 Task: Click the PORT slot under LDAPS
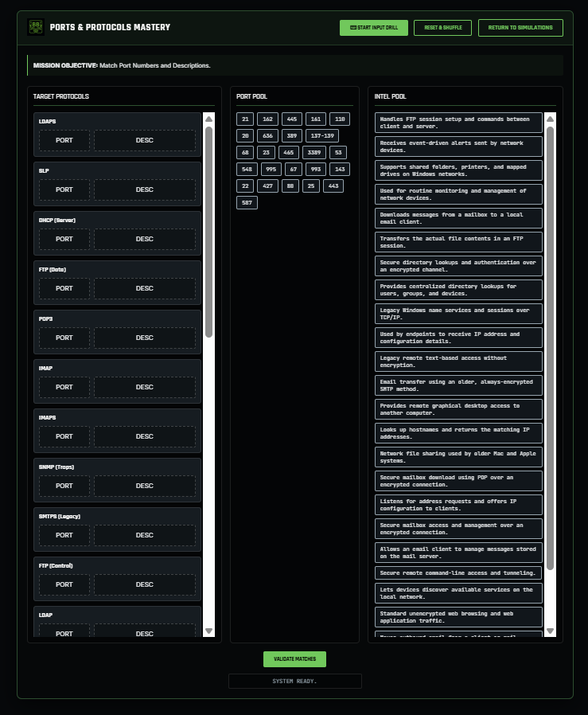[x=64, y=140]
